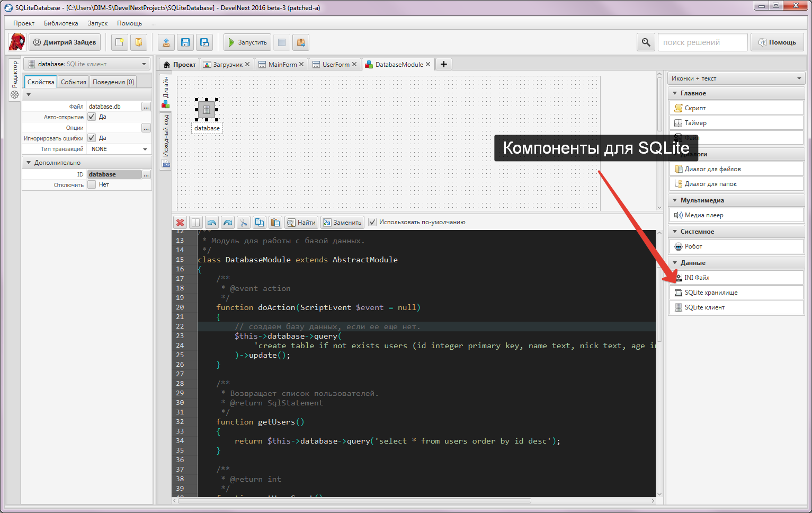Click the open project folder icon

(138, 42)
